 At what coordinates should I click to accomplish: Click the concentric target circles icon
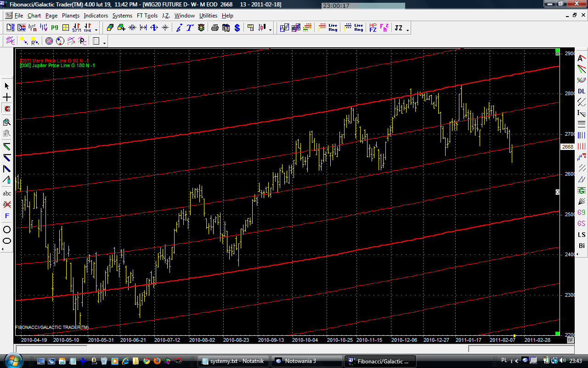coord(49,41)
